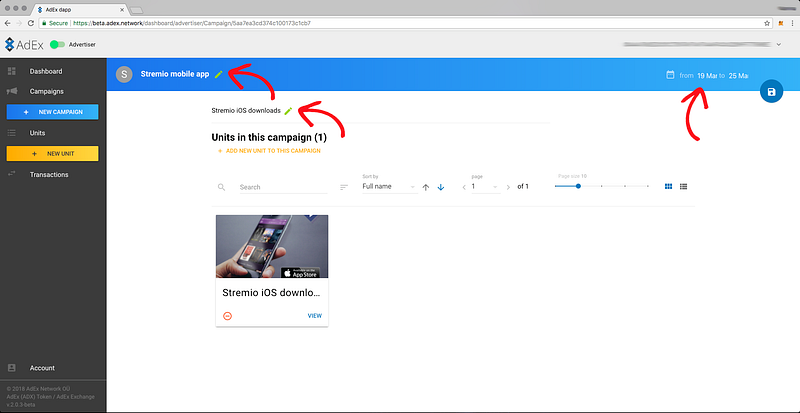Pick the 25 Mar end date
Image resolution: width=800 pixels, height=413 pixels.
738,76
